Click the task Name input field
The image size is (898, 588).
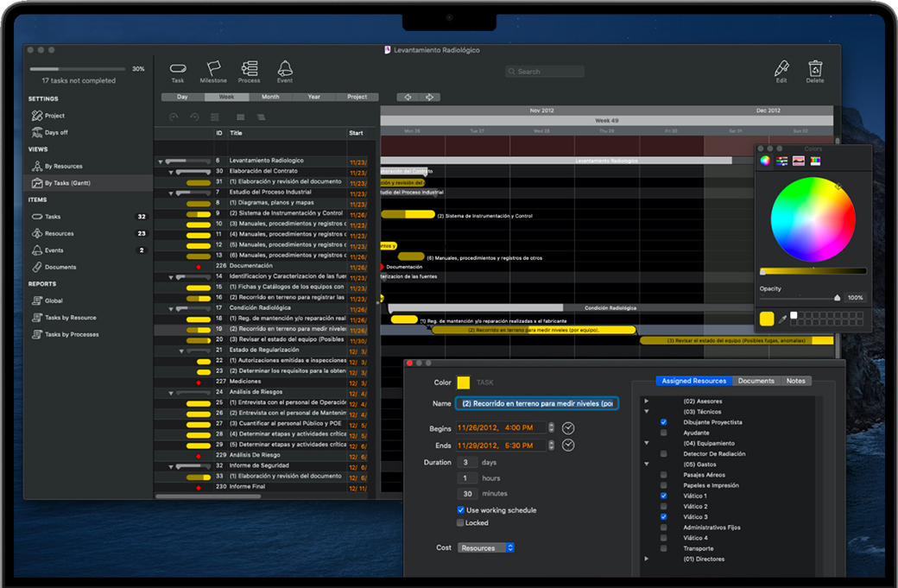point(537,403)
